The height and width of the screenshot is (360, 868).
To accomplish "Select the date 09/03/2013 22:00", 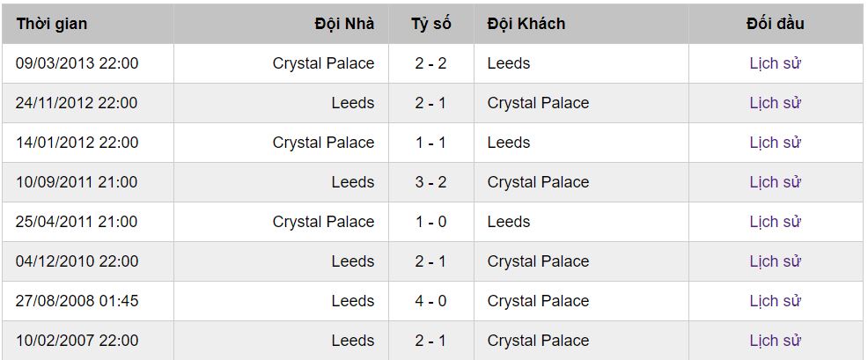I will tap(77, 63).
